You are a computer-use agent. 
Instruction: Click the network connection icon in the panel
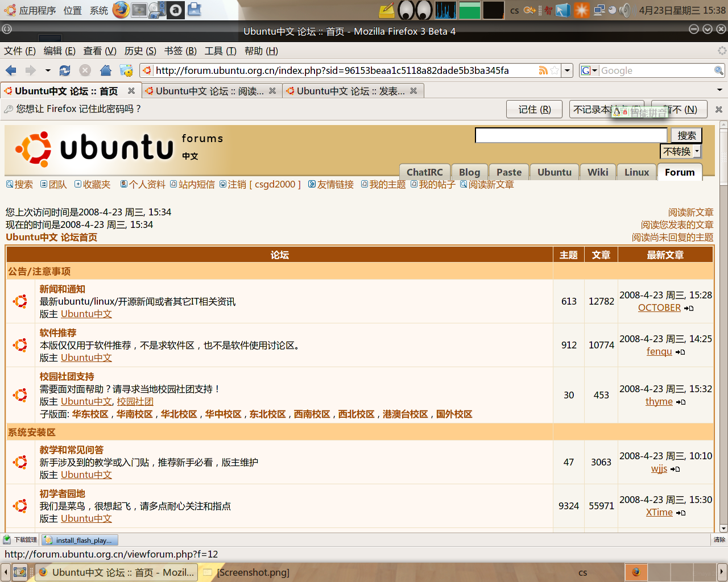point(599,10)
